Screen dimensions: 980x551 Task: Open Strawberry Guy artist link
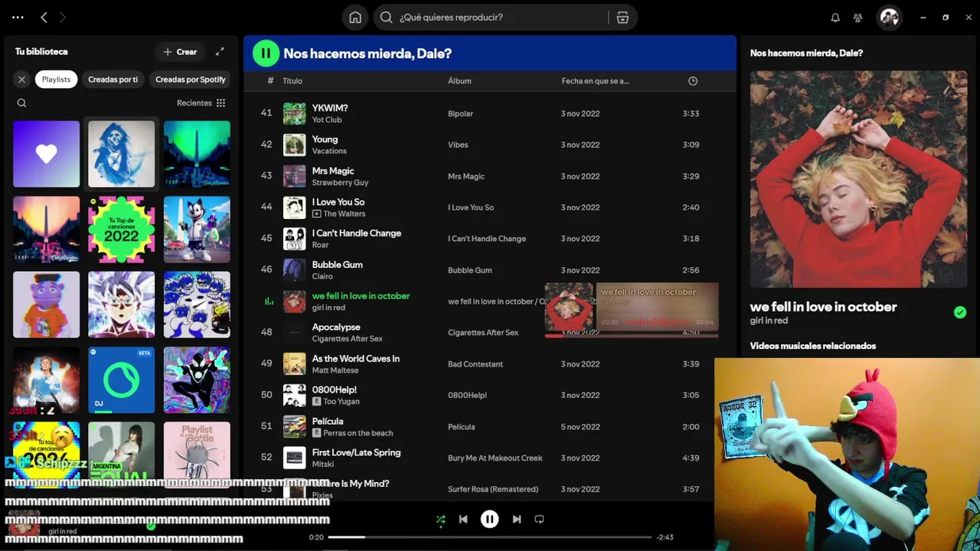coord(340,183)
